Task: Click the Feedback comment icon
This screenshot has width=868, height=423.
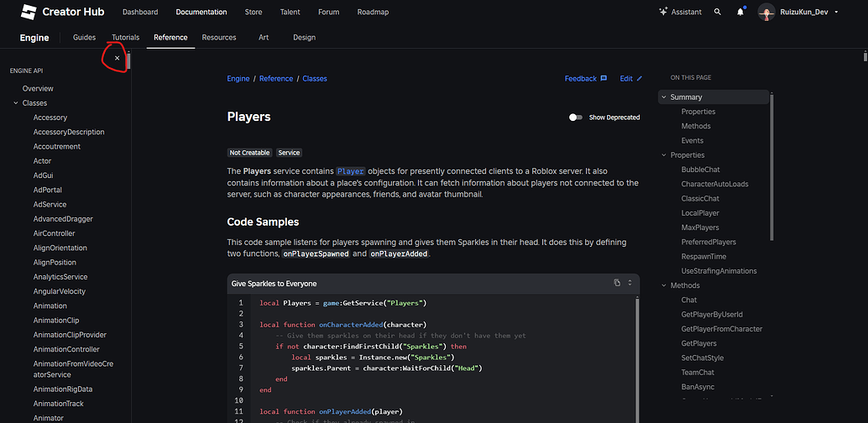Action: [604, 78]
